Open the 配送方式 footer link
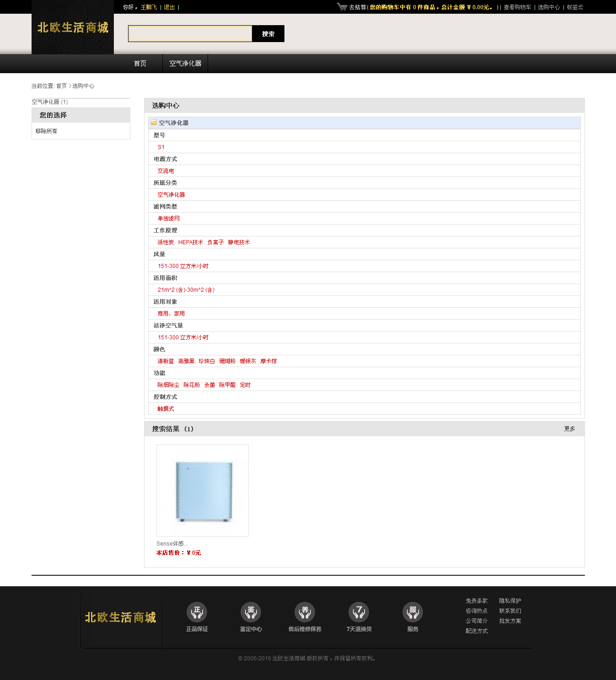 pyautogui.click(x=477, y=631)
